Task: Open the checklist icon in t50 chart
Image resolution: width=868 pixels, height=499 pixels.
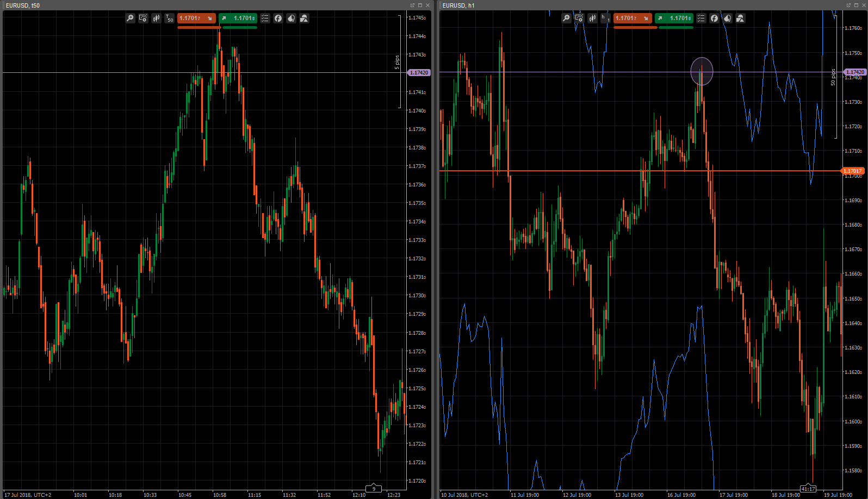Action: pyautogui.click(x=265, y=18)
